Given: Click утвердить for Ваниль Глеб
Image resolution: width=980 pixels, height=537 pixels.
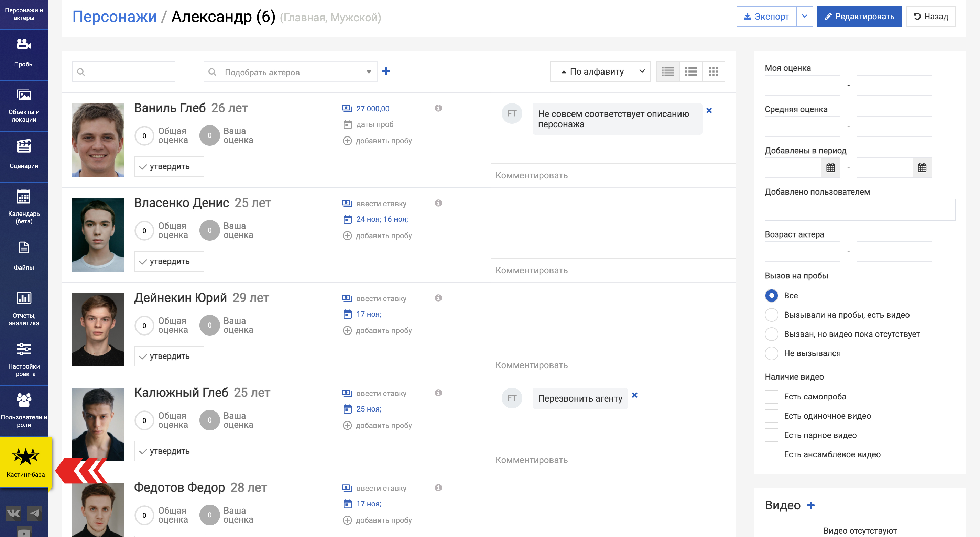Looking at the screenshot, I should [169, 167].
